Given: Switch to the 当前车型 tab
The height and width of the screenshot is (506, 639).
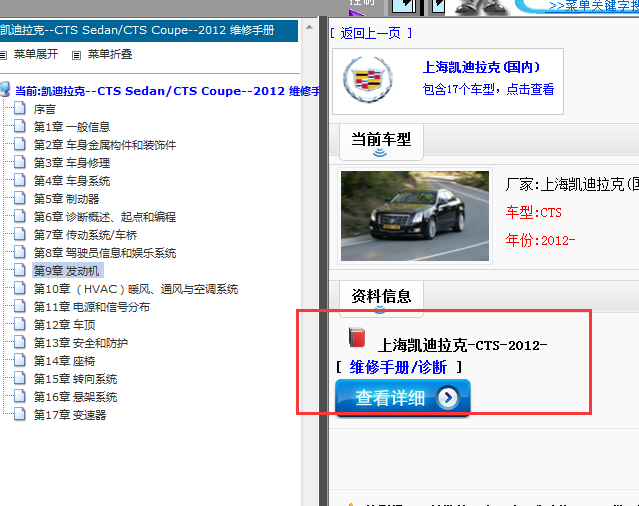Looking at the screenshot, I should [381, 140].
